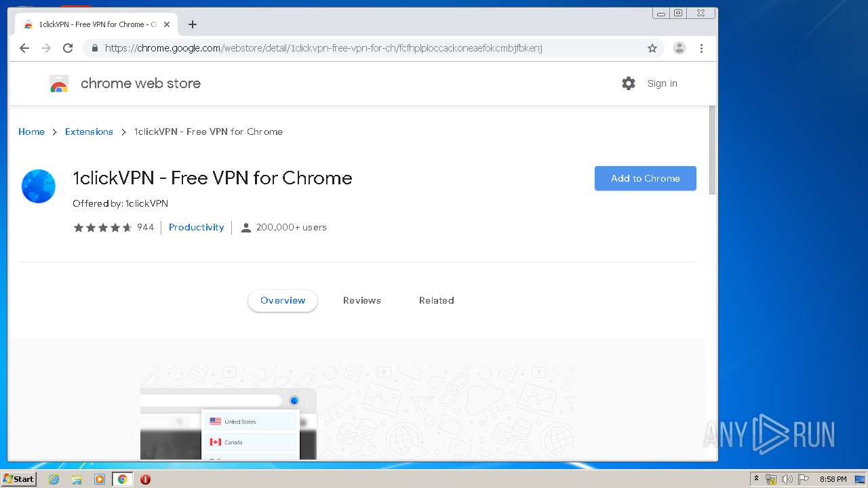Open Windows Explorer folder in taskbar
The height and width of the screenshot is (488, 868).
(x=77, y=479)
